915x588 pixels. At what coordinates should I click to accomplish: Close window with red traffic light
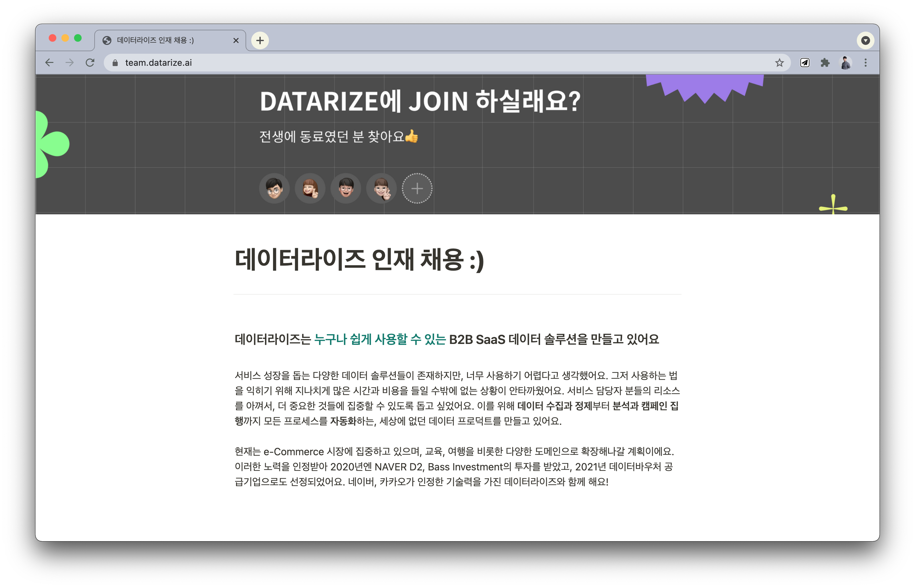coord(53,38)
